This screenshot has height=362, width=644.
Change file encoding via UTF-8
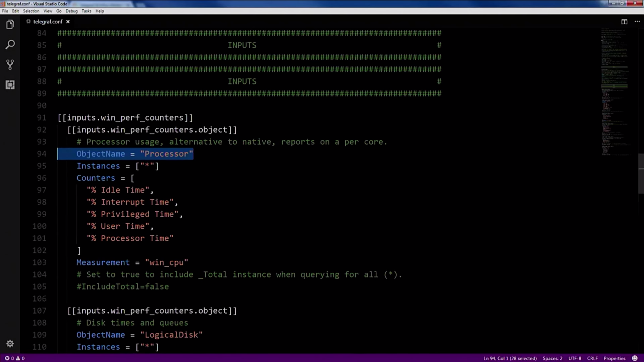coord(575,358)
